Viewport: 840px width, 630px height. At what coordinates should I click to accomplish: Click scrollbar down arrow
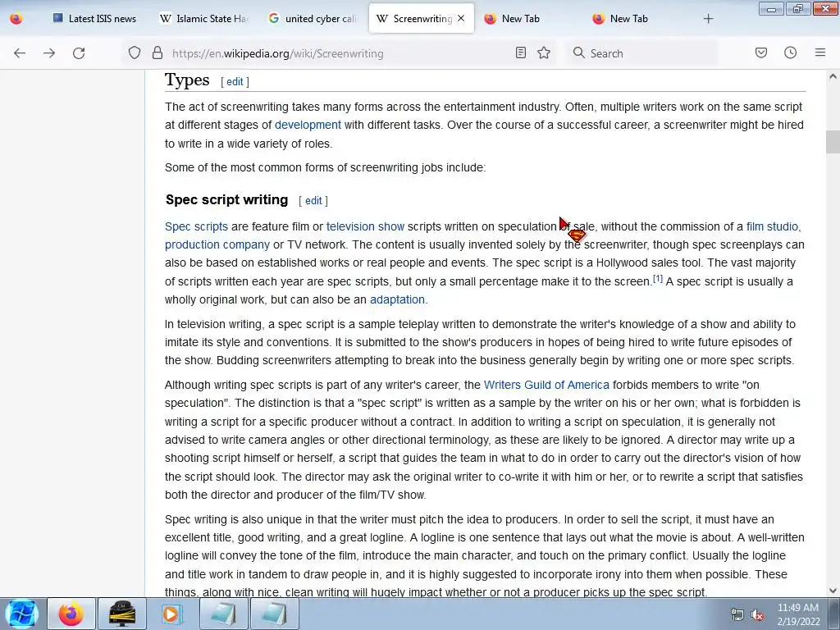tap(833, 591)
